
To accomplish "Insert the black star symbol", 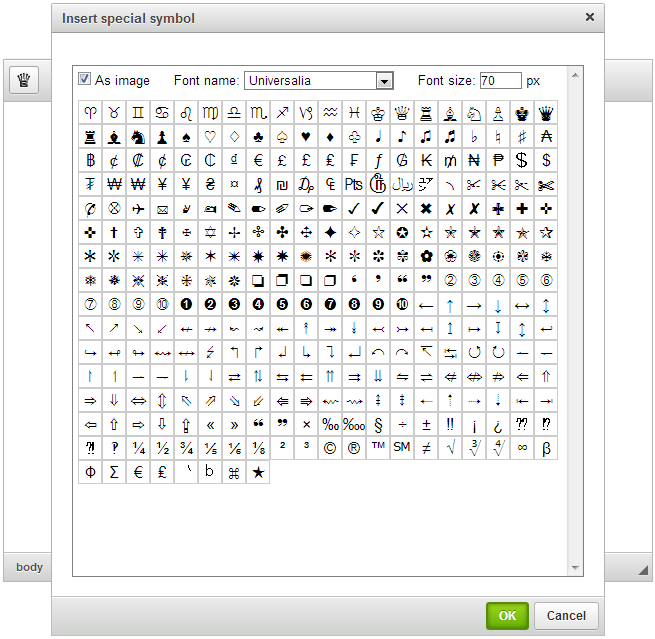I will 258,472.
